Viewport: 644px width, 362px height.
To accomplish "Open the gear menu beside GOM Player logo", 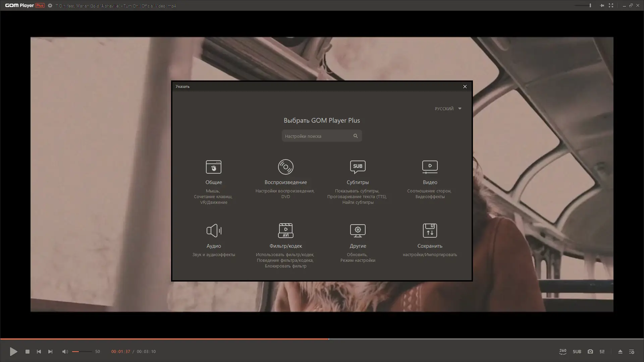I will click(50, 6).
